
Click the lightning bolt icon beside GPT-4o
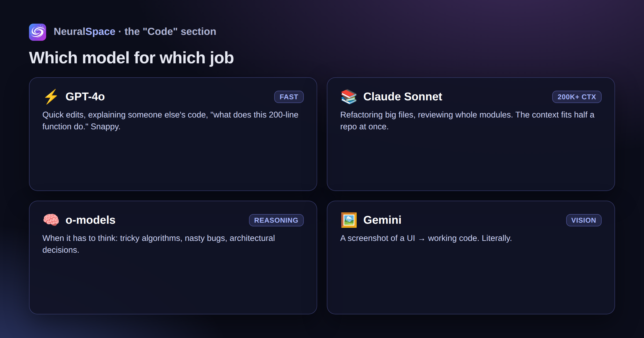tap(51, 97)
